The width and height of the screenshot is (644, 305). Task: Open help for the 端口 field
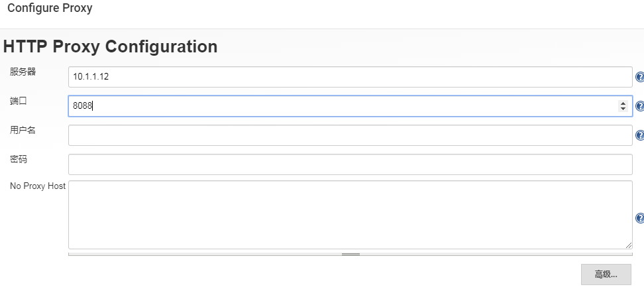639,106
